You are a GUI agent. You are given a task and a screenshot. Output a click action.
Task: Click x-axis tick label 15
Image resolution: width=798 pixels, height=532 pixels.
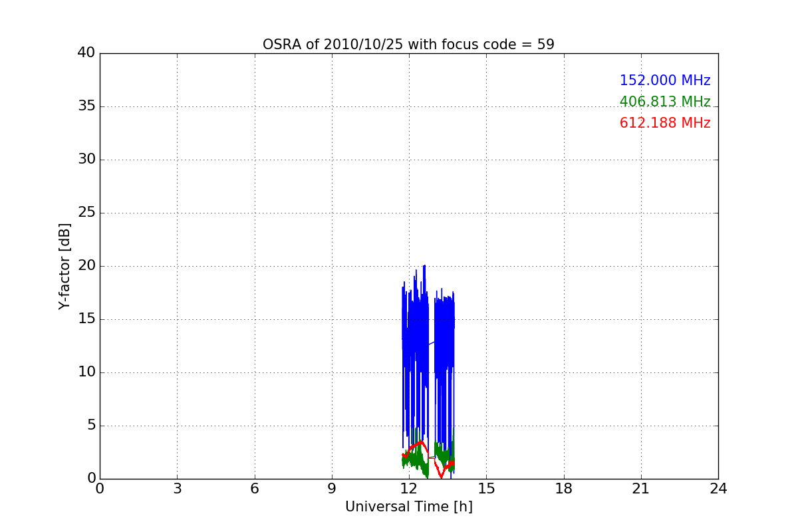(486, 489)
